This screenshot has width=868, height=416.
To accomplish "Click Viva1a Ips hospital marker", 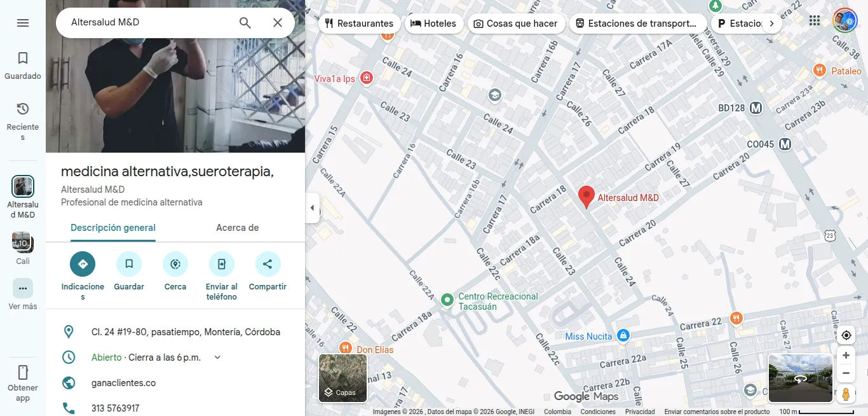I will click(x=366, y=78).
